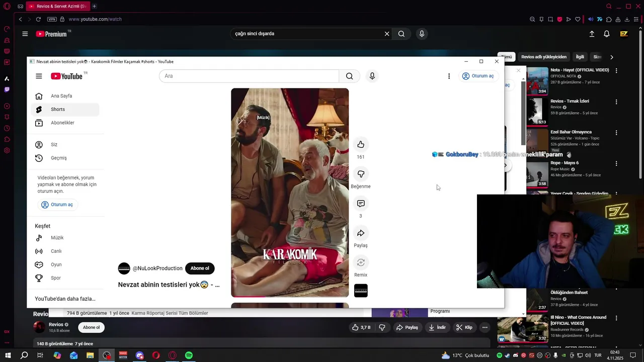Click the Oturum aç button in the popup header
The height and width of the screenshot is (362, 644).
click(x=478, y=76)
